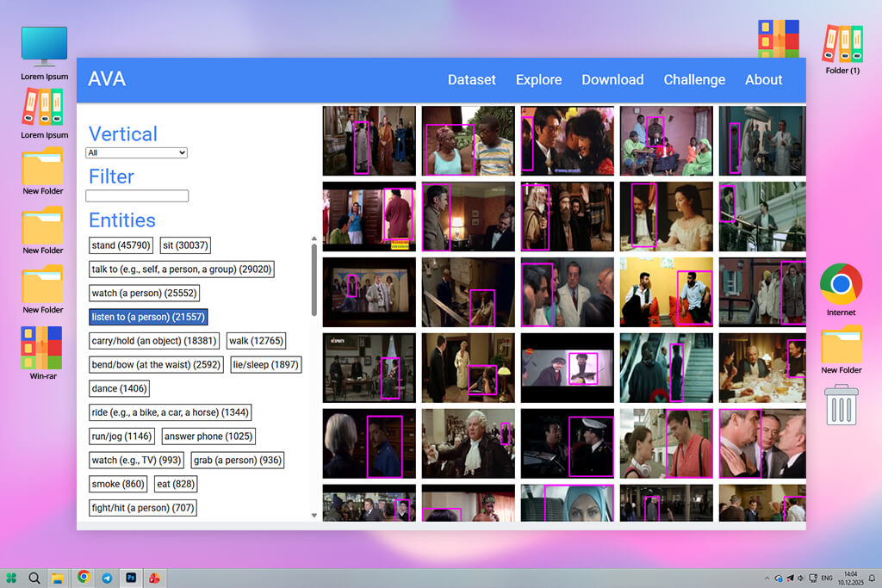Open the Win-rar desktop shortcut
Viewport: 882px width, 588px height.
[x=43, y=353]
